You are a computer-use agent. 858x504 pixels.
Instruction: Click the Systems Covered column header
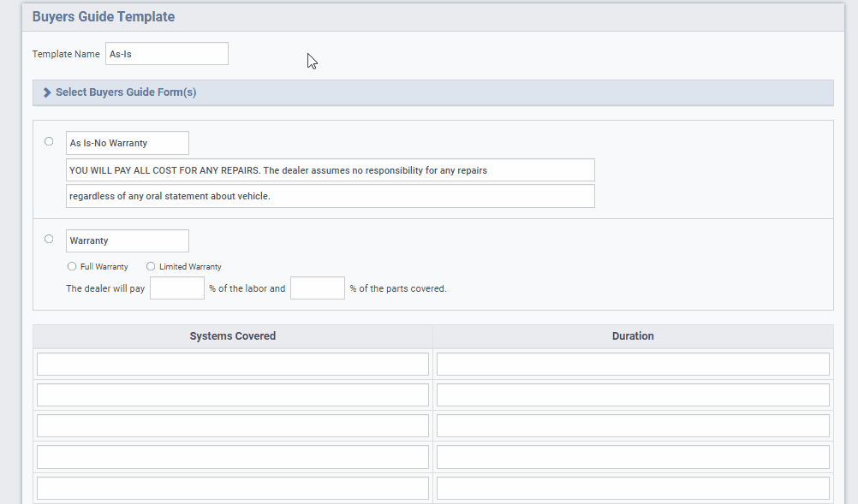pos(232,335)
